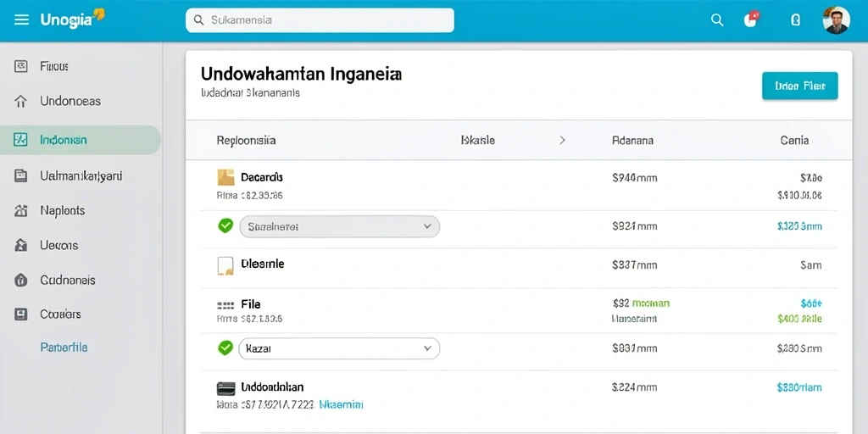Open Ueoons in the sidebar
This screenshot has width=868, height=434.
58,245
